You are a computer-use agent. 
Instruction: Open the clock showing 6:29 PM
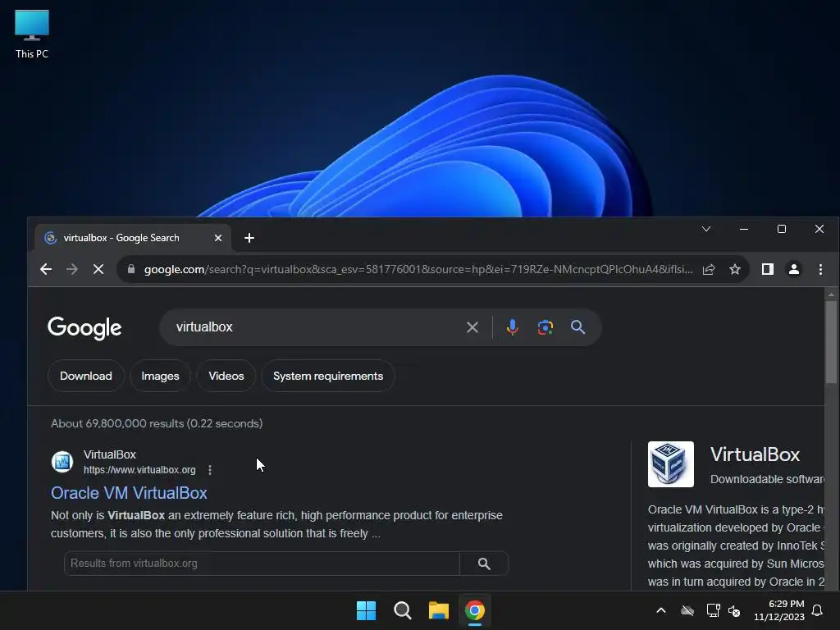tap(779, 610)
